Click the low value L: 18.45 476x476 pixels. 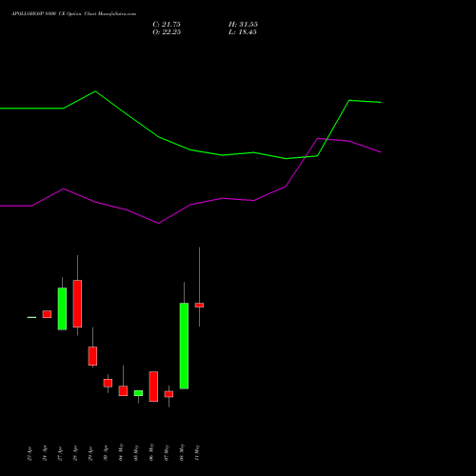(243, 32)
